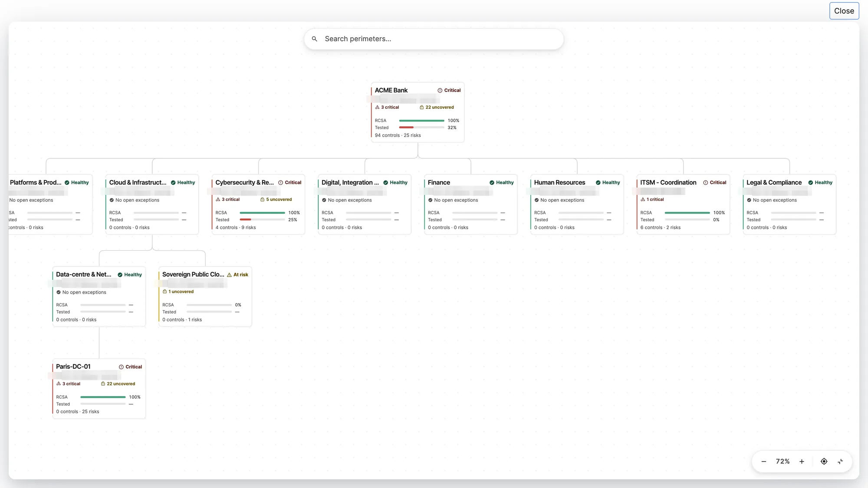The image size is (868, 488).
Task: Click No open exceptions on Human Resources
Action: [559, 200]
